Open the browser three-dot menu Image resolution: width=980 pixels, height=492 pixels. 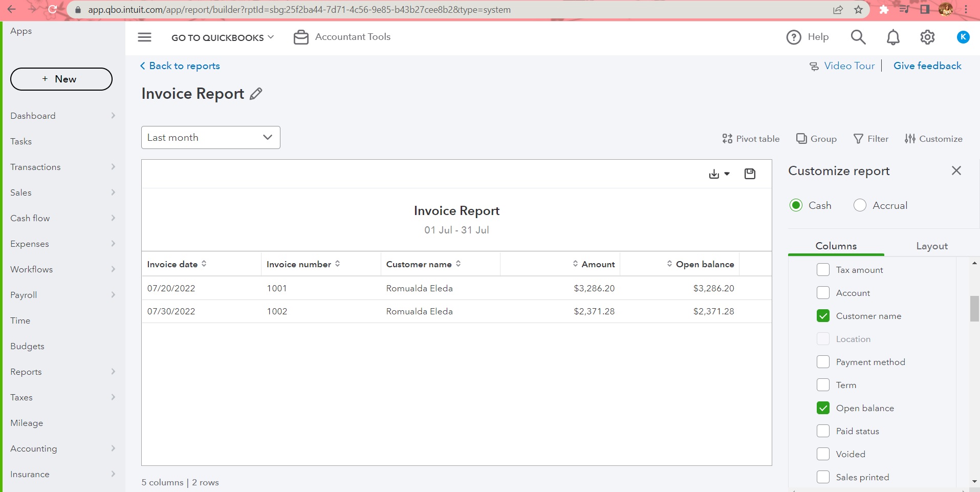966,10
